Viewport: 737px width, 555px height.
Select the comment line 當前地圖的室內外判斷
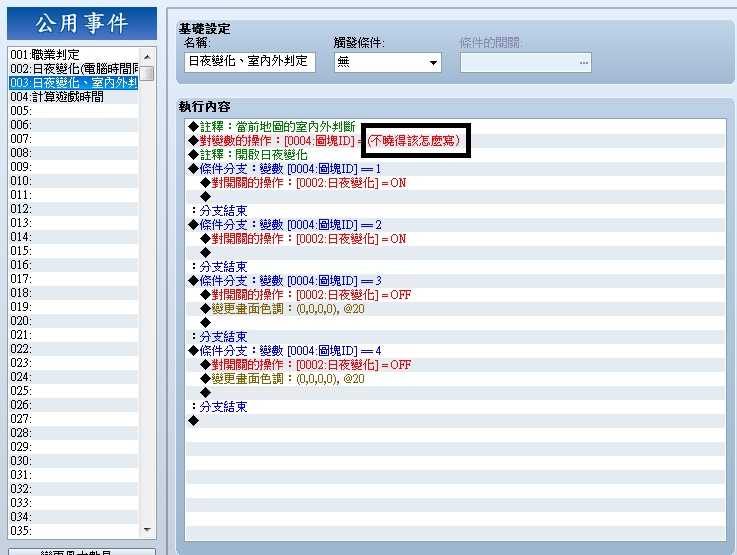coord(455,127)
